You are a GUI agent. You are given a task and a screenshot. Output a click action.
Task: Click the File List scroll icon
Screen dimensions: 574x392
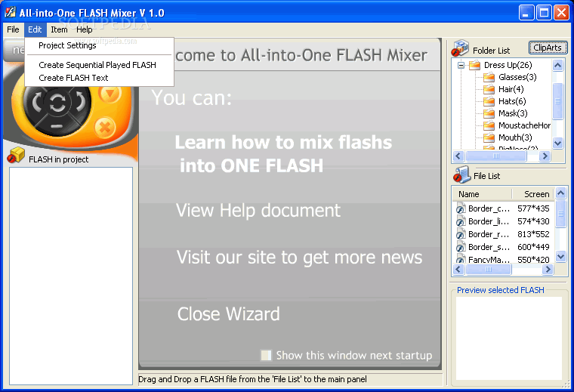(x=462, y=174)
